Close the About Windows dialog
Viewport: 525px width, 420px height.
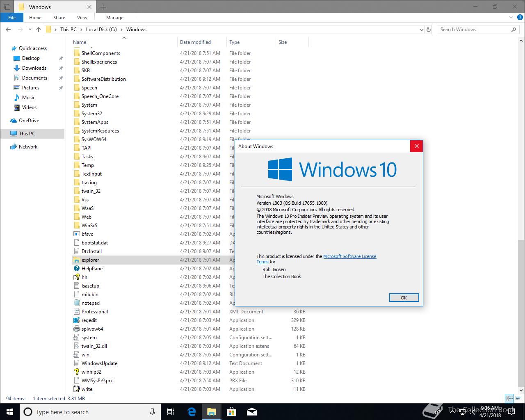(x=416, y=146)
